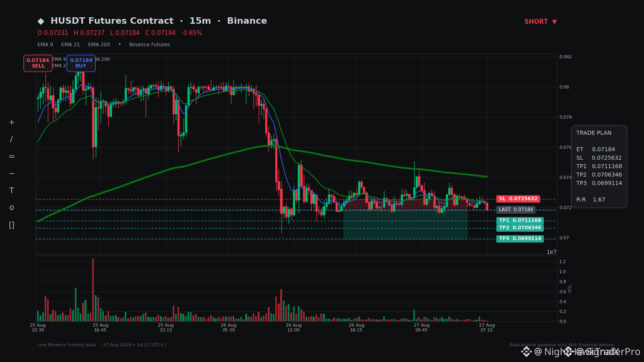Select the green take-profit zone on the chart

(405, 224)
